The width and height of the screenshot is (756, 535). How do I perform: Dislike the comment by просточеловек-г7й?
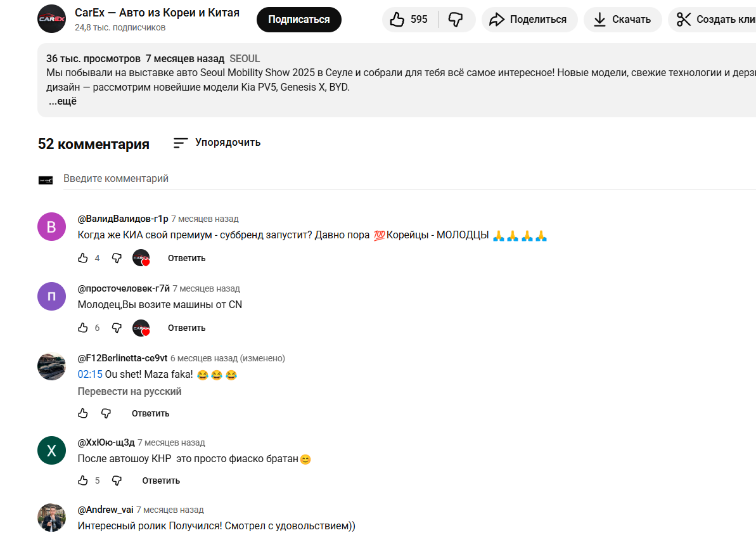point(117,328)
